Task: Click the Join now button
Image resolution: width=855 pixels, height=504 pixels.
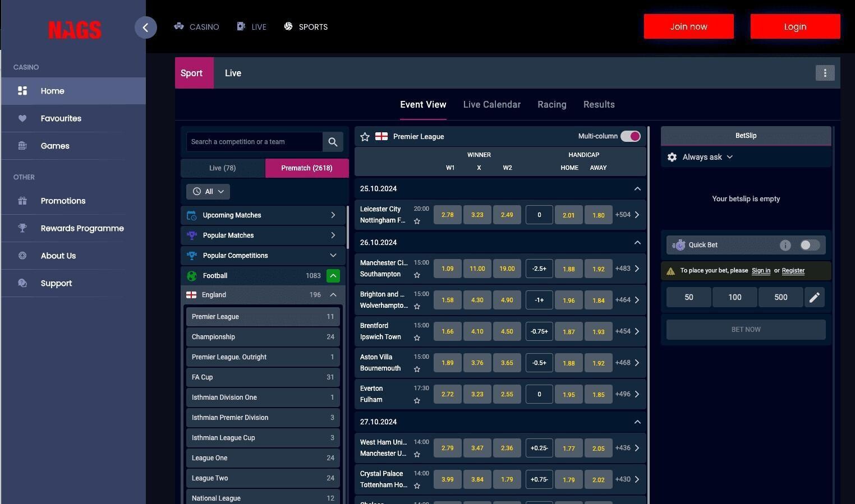Action: point(689,26)
